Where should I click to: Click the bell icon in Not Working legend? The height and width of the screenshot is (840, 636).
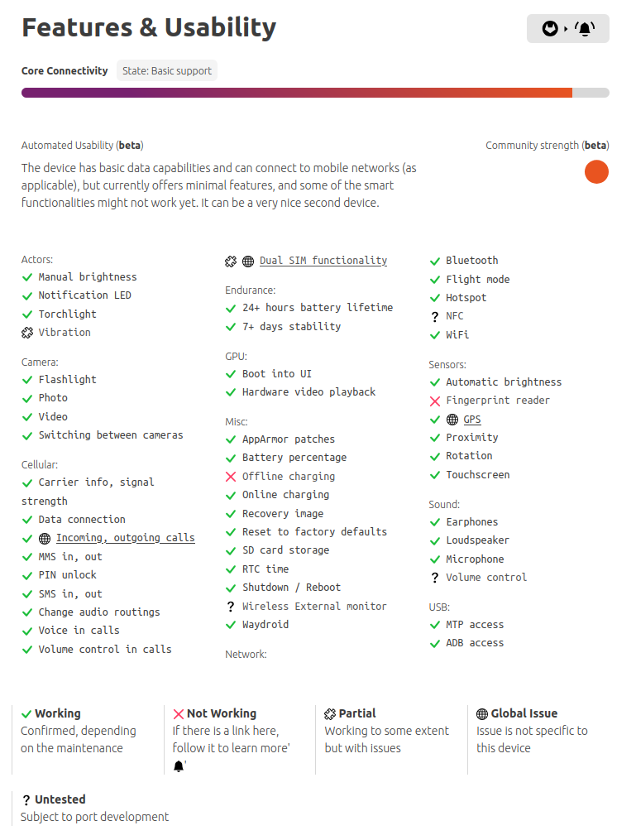tap(179, 766)
